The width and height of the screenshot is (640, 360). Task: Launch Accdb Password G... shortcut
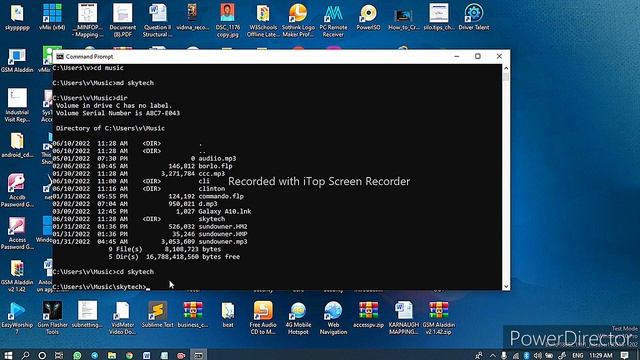click(x=17, y=190)
